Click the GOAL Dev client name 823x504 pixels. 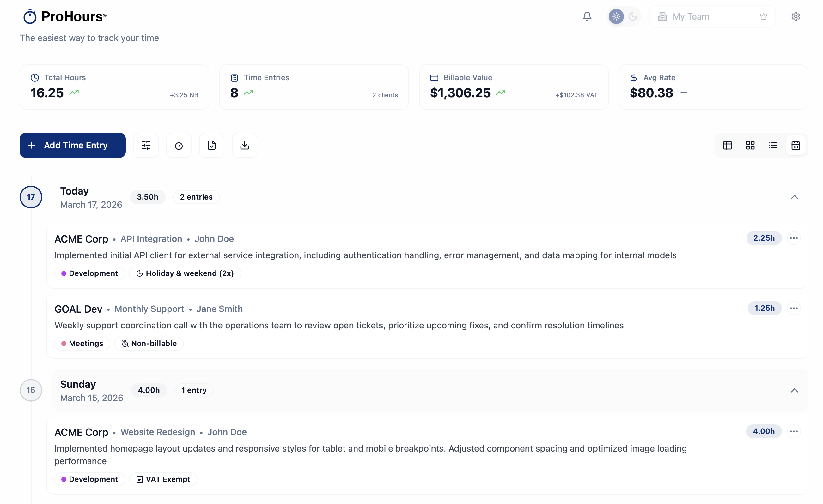[x=78, y=309]
